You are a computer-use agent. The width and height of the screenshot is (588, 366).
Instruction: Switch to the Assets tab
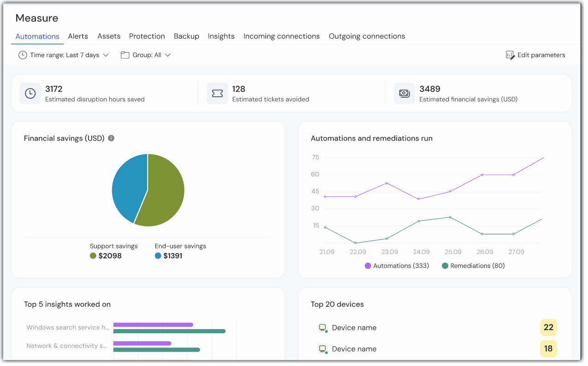(x=109, y=36)
